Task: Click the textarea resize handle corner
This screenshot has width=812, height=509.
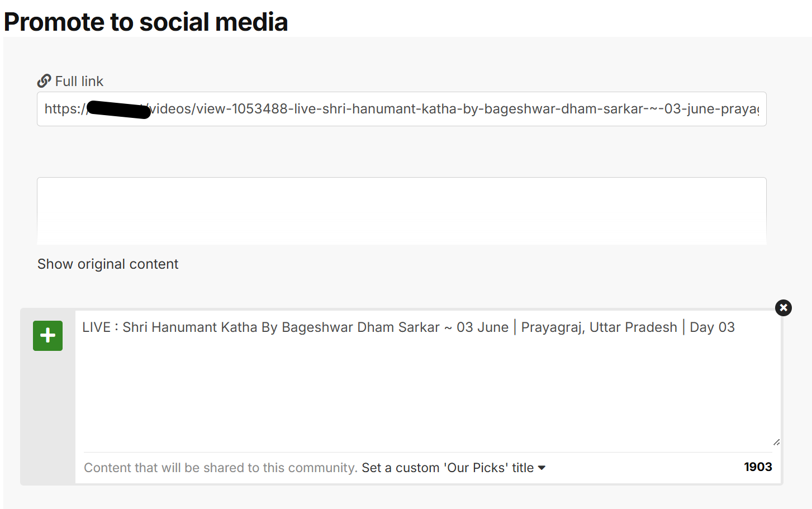Action: 776,442
